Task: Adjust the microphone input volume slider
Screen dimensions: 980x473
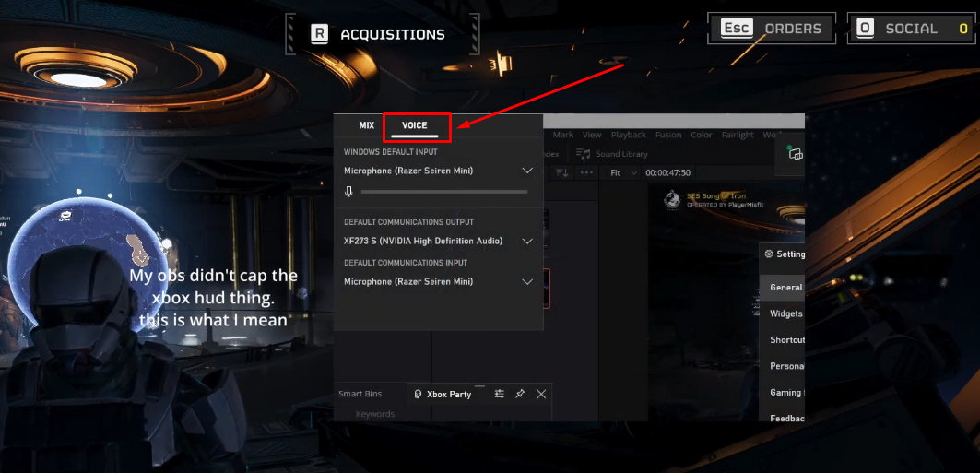Action: click(444, 192)
